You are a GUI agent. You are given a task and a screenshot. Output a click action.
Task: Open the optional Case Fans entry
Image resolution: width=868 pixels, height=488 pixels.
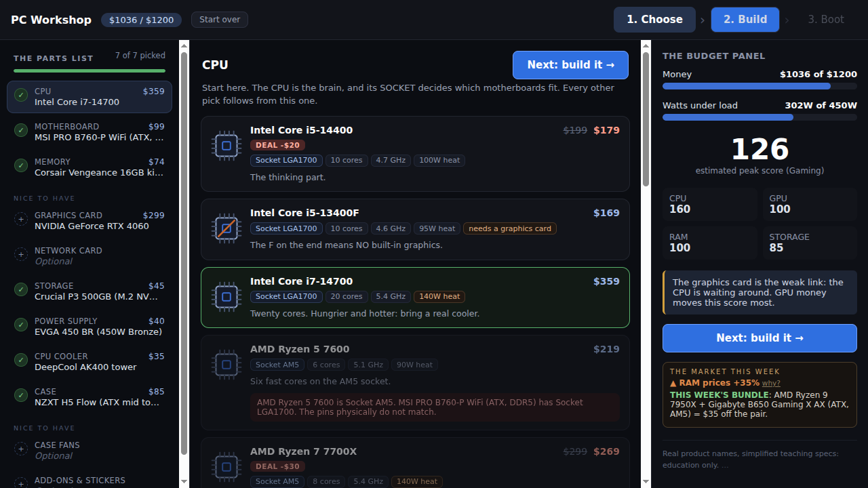point(90,451)
